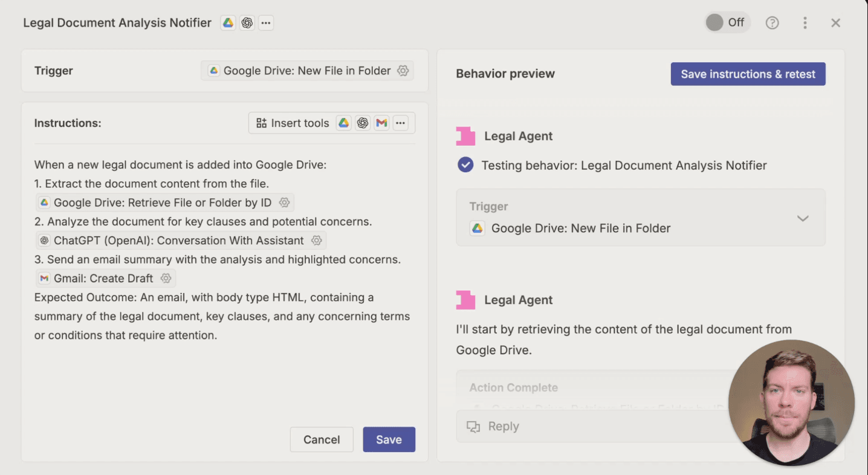Open the help question mark icon
The width and height of the screenshot is (868, 475).
click(x=772, y=23)
